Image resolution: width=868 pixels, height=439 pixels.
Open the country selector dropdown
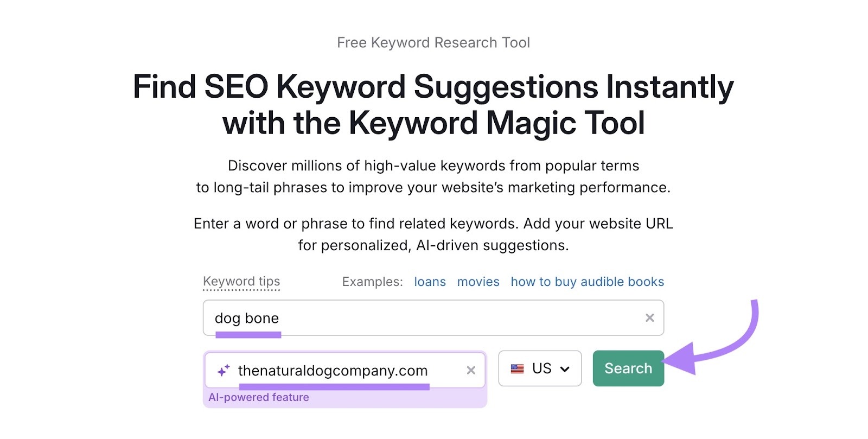pos(540,368)
